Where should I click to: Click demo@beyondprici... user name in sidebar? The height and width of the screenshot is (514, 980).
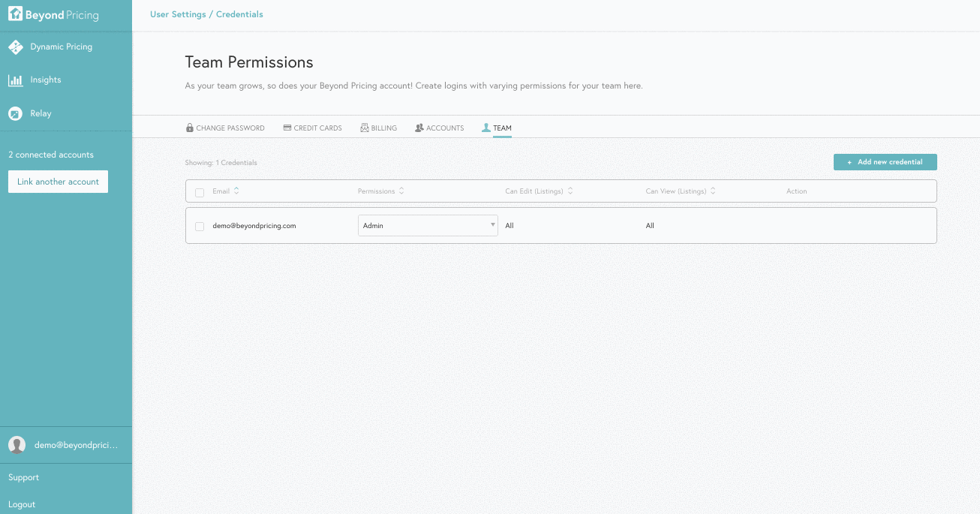(77, 445)
